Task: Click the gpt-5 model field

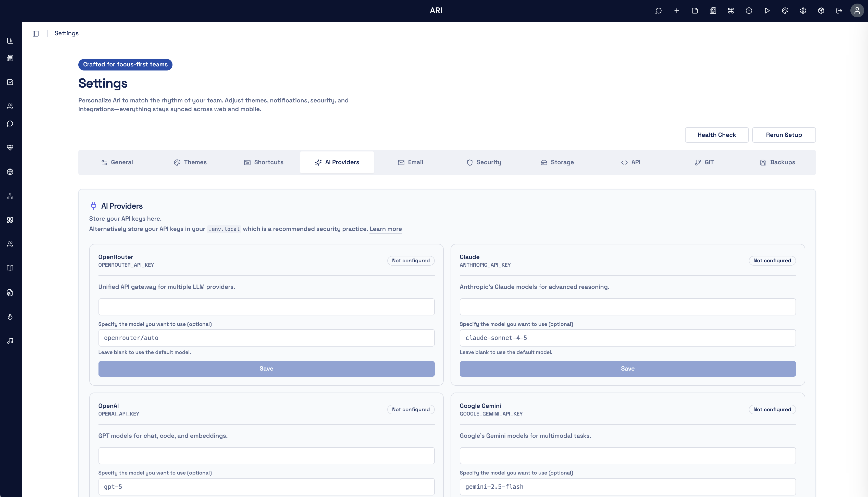Action: tap(266, 487)
